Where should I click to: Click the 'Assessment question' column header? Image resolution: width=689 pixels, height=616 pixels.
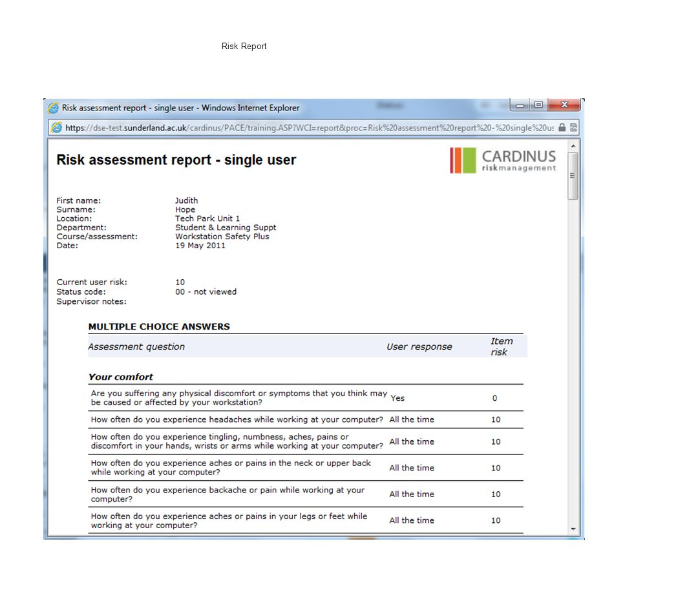pyautogui.click(x=136, y=346)
